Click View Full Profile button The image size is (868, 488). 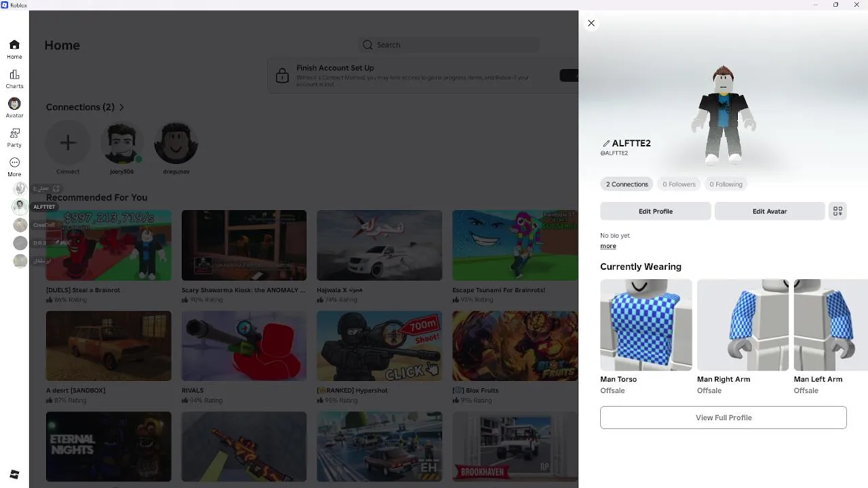coord(724,418)
